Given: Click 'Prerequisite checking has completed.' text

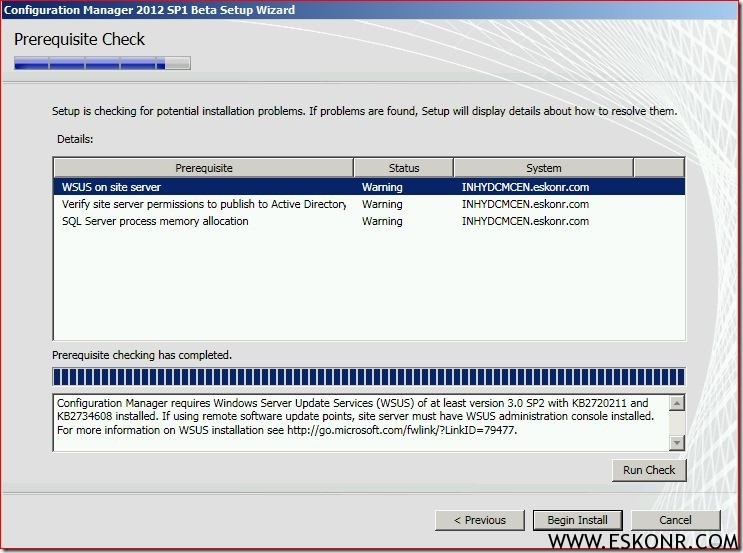Looking at the screenshot, I should coord(142,355).
